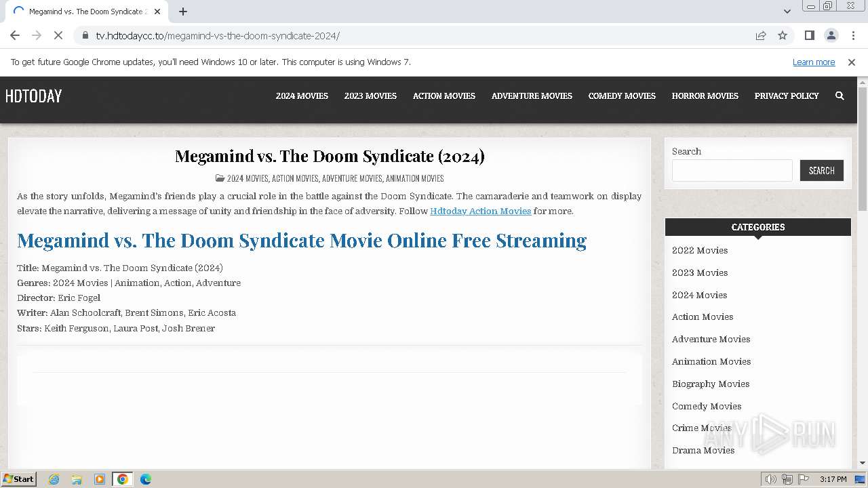The image size is (868, 488).
Task: Open the Learn more link
Action: 814,62
